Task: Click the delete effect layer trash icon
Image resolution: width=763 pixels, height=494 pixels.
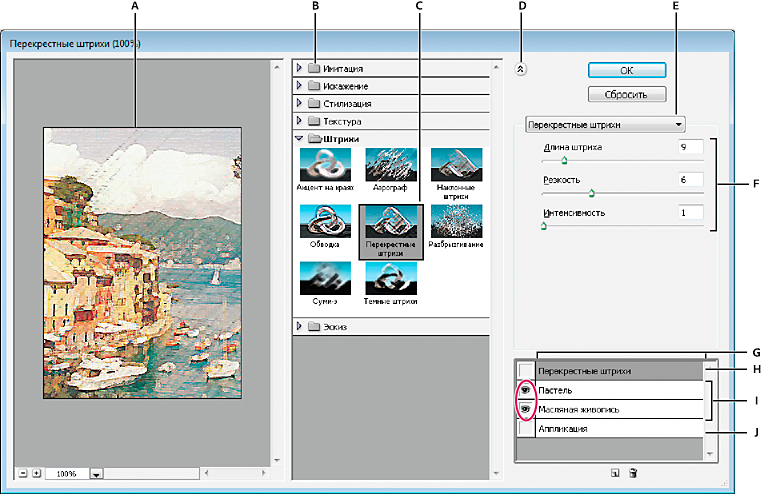Action: click(x=633, y=473)
